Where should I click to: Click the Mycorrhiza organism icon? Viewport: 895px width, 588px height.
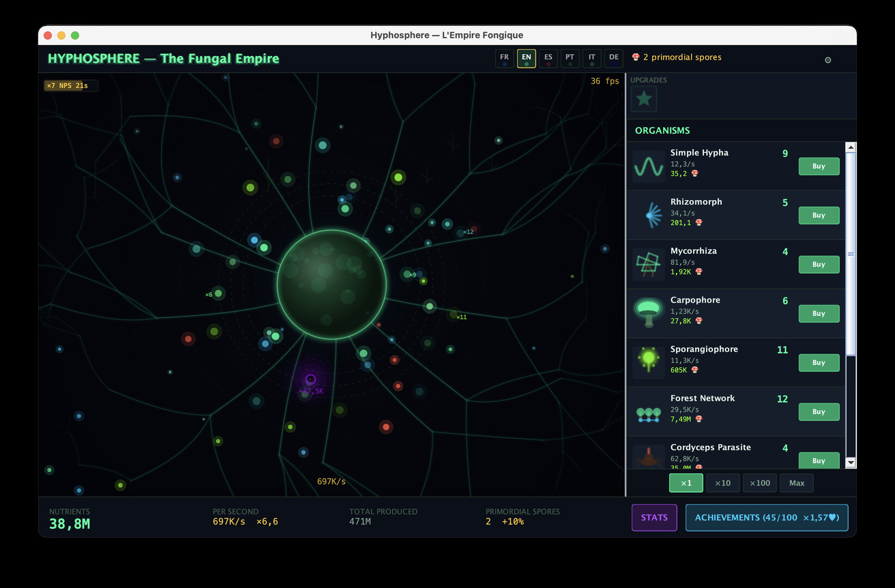coord(648,264)
